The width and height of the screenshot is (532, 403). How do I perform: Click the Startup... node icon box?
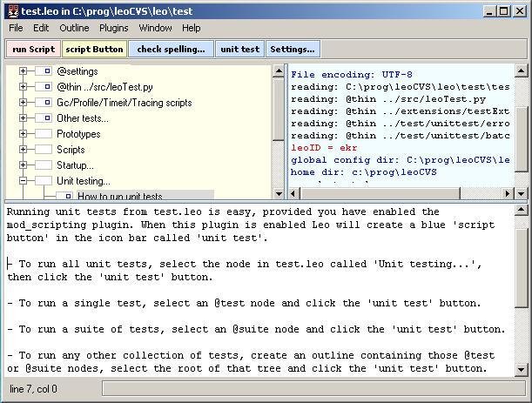tap(44, 165)
